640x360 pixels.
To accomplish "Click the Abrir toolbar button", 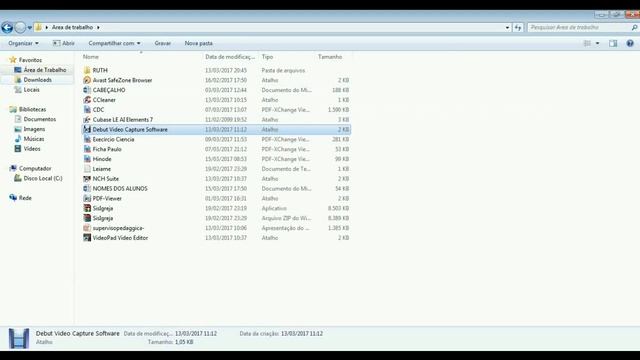I will (x=64, y=43).
